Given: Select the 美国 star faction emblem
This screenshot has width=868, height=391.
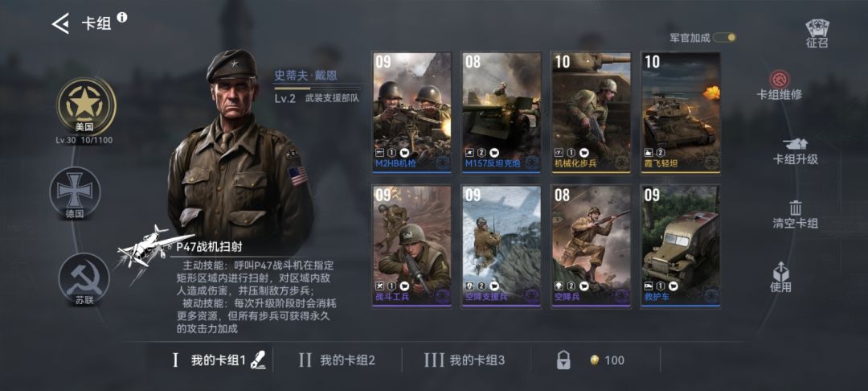Looking at the screenshot, I should tap(84, 105).
